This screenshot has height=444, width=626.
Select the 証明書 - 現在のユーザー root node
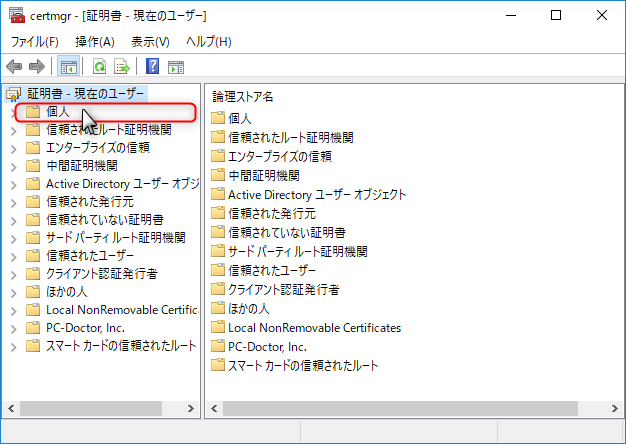pos(86,94)
